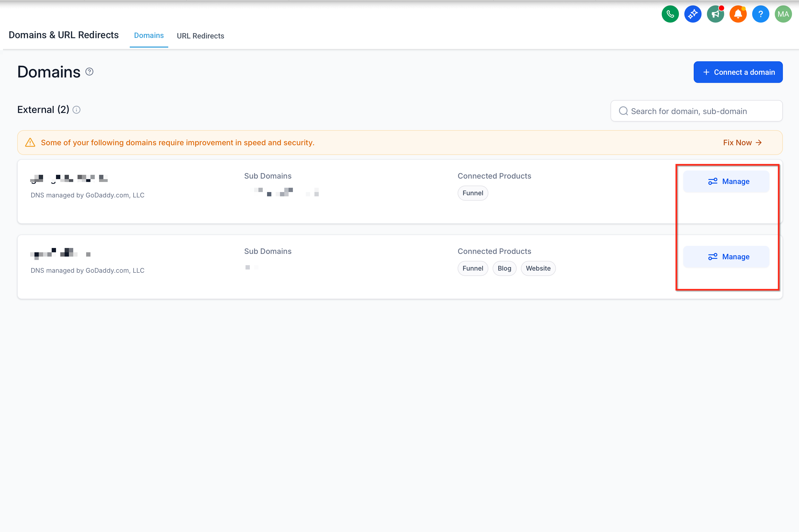Click the Connect a domain button
This screenshot has width=799, height=532.
(x=738, y=72)
